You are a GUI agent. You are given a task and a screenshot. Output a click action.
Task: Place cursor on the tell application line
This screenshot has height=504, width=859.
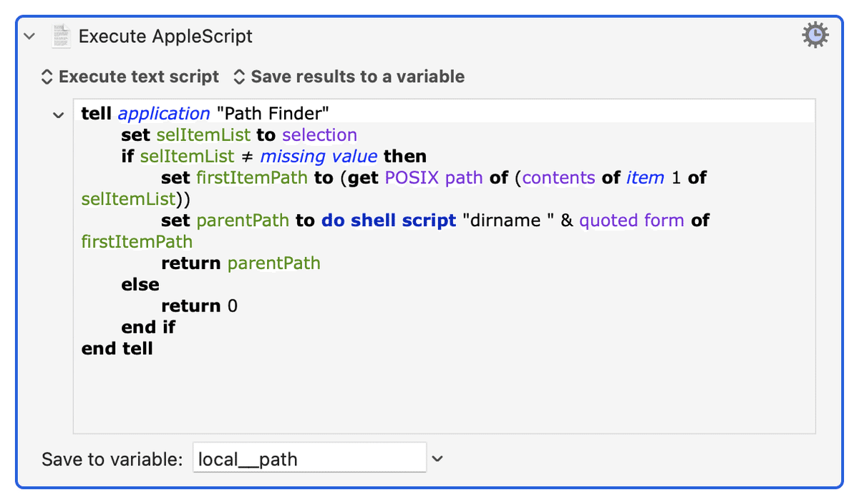coord(205,114)
